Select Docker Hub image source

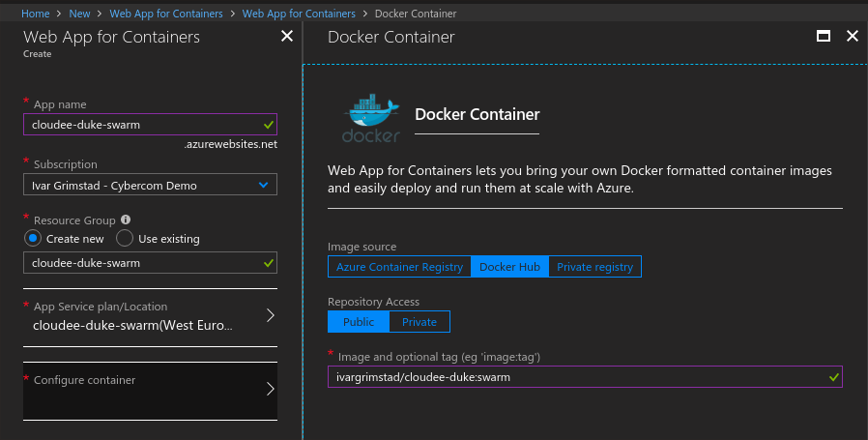click(509, 267)
